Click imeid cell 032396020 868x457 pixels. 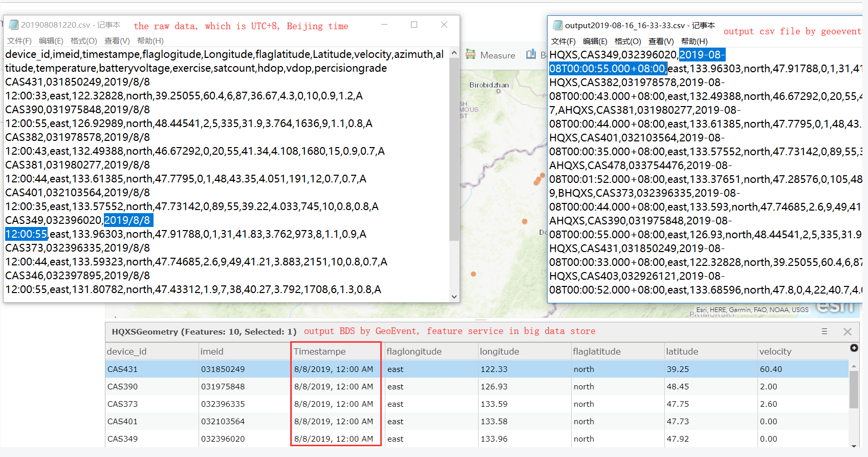coord(245,439)
